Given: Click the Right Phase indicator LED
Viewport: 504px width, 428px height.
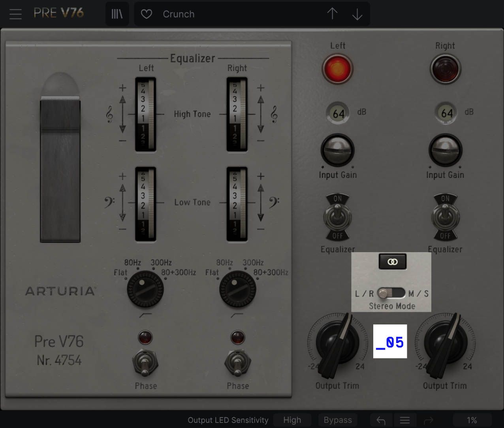Looking at the screenshot, I should coord(237,337).
